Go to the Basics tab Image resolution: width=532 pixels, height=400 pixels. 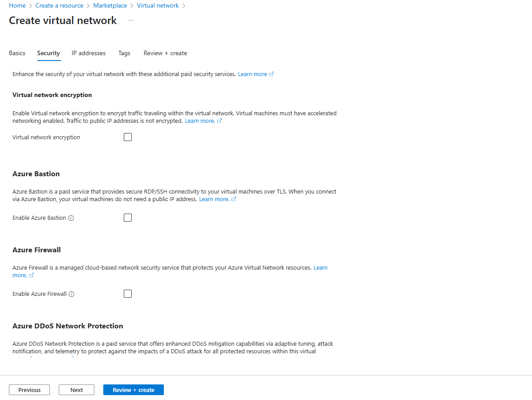point(17,53)
